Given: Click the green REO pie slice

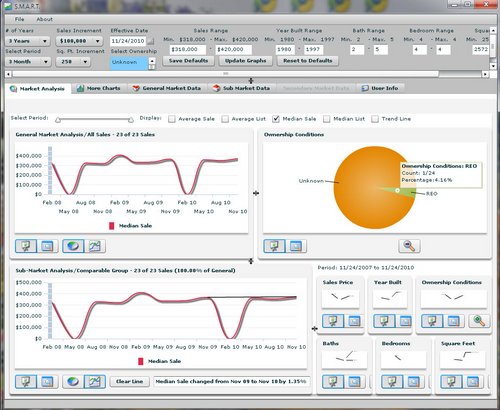Looking at the screenshot, I should coord(402,192).
